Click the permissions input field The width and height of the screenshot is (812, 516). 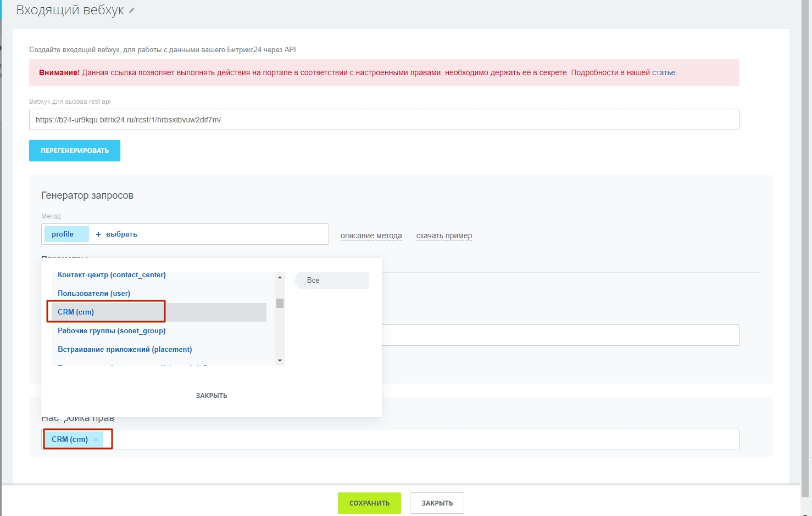(x=390, y=439)
